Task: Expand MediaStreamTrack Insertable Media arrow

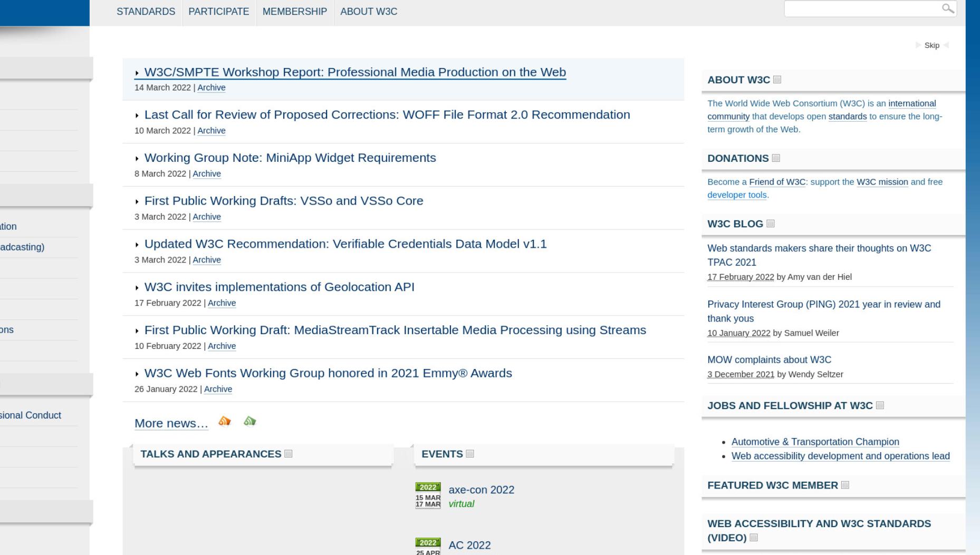Action: 137,331
